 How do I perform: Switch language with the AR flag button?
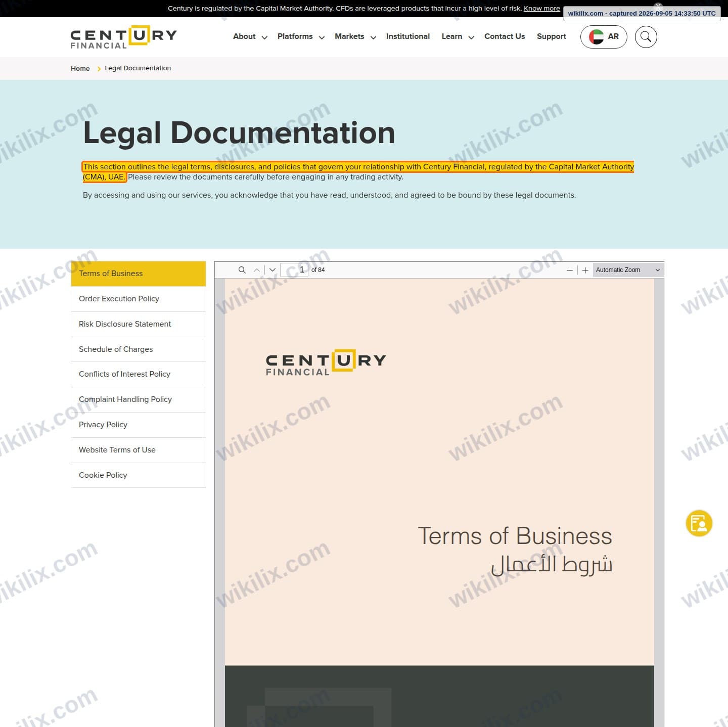(x=604, y=37)
